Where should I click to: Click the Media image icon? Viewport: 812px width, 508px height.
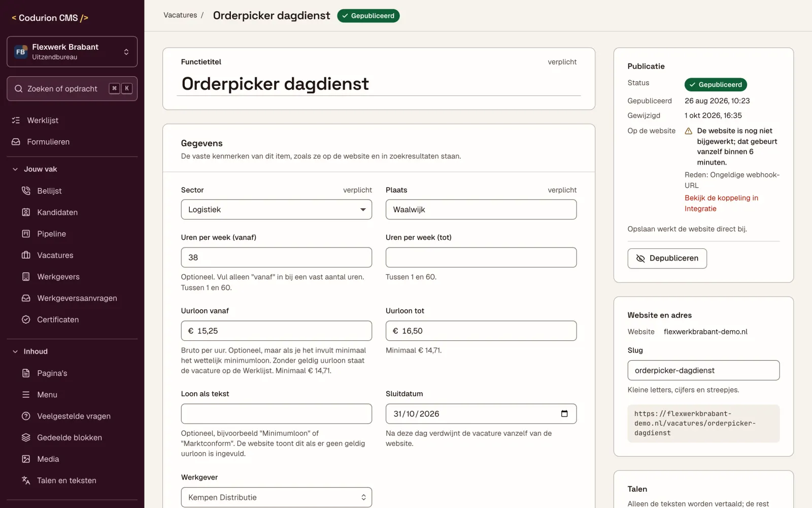pos(26,459)
